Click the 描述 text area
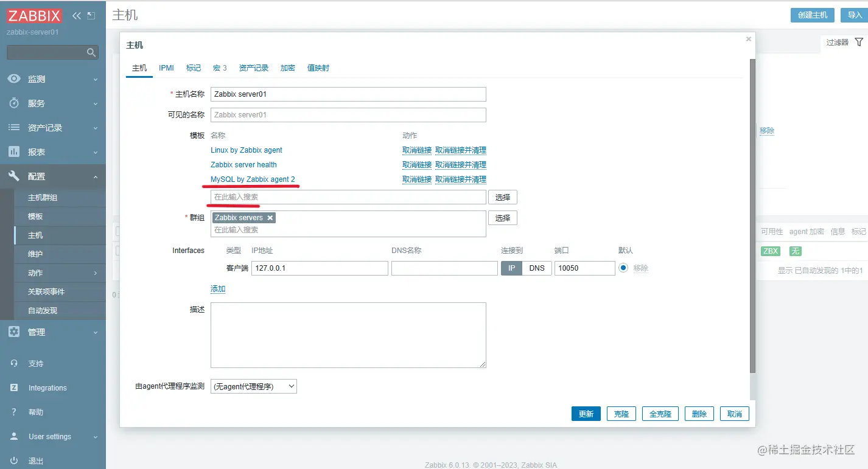This screenshot has height=469, width=868. [x=348, y=335]
